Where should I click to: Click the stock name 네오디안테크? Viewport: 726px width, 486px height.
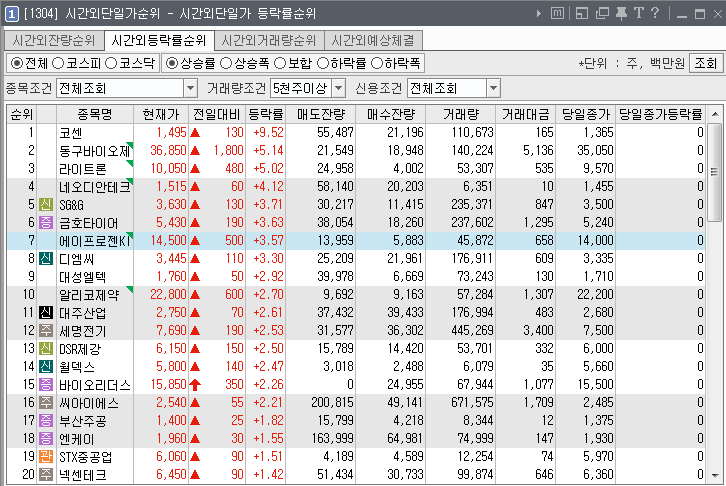[95, 187]
